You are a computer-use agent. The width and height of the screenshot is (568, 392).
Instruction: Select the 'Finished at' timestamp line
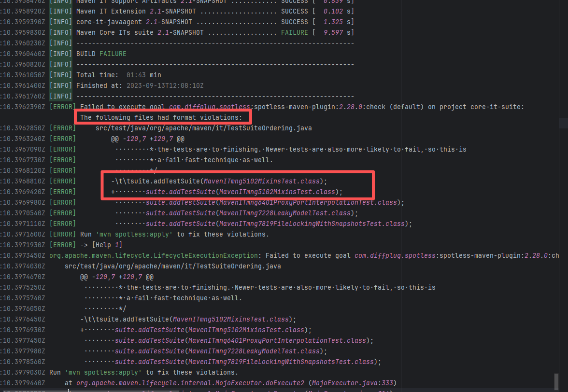pyautogui.click(x=140, y=85)
